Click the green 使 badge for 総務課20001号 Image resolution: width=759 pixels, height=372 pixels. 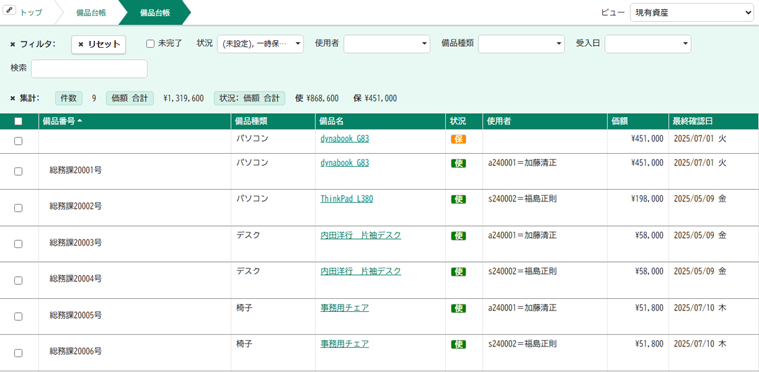click(x=458, y=163)
